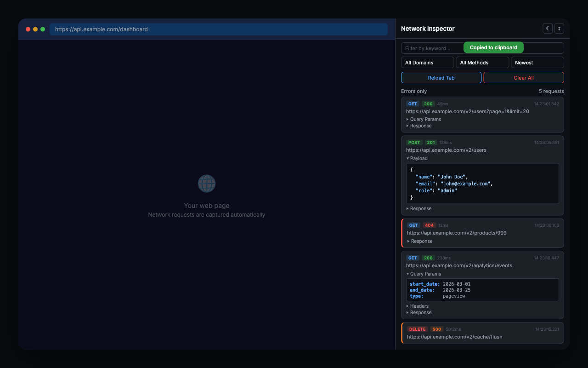Collapse Query Params of analytics/events request
Image resolution: width=588 pixels, height=368 pixels.
point(424,274)
